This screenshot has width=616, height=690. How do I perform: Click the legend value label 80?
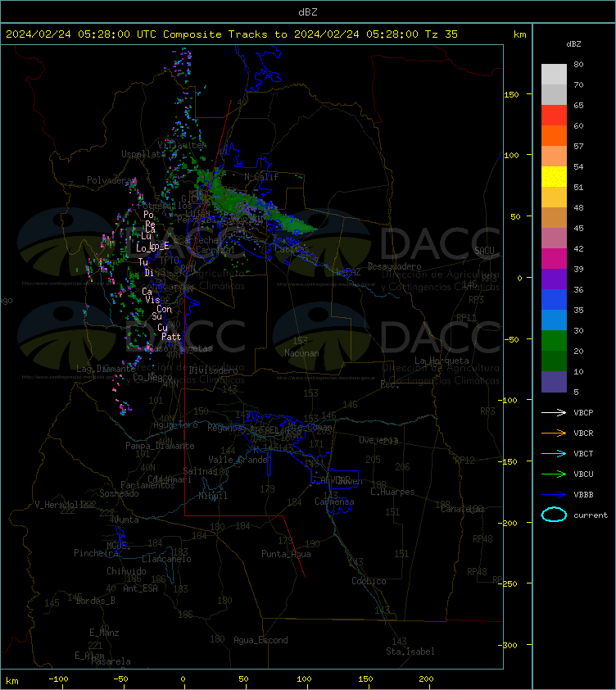click(x=578, y=64)
